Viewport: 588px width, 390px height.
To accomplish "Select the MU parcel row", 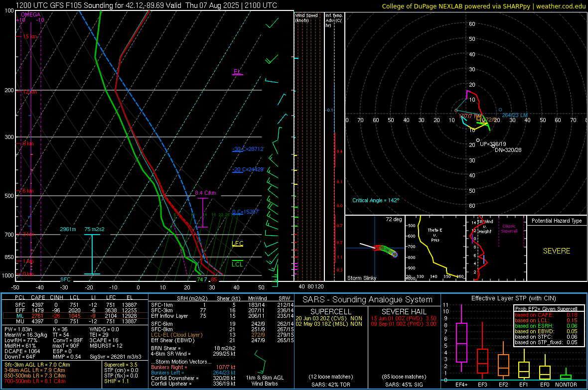I will pyautogui.click(x=75, y=321).
